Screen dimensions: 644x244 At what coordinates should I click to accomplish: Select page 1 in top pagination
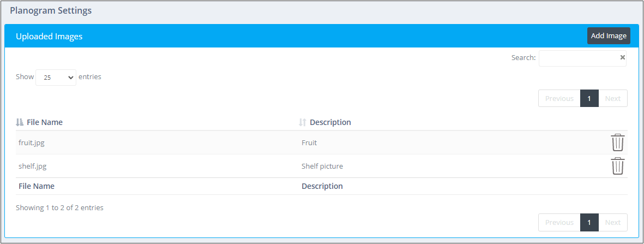(589, 98)
